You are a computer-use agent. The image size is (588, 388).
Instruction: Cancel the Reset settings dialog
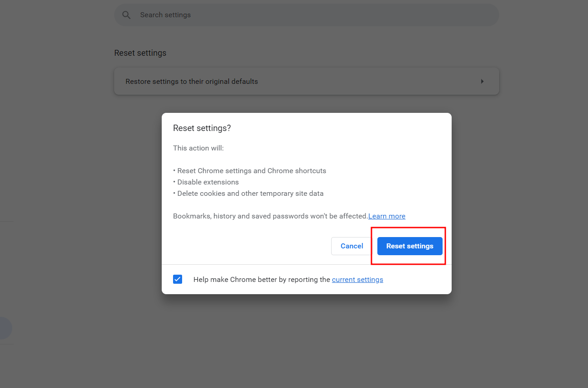(x=352, y=246)
